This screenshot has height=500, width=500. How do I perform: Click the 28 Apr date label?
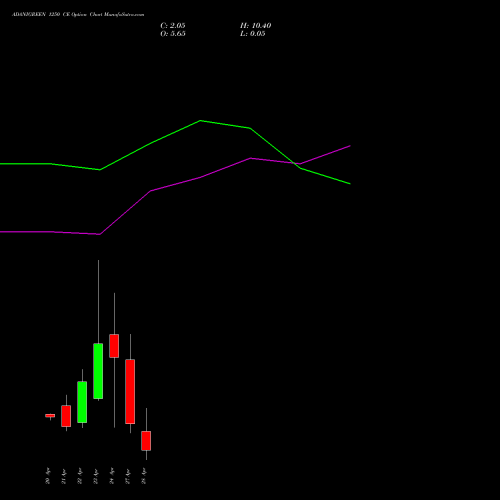144,476
